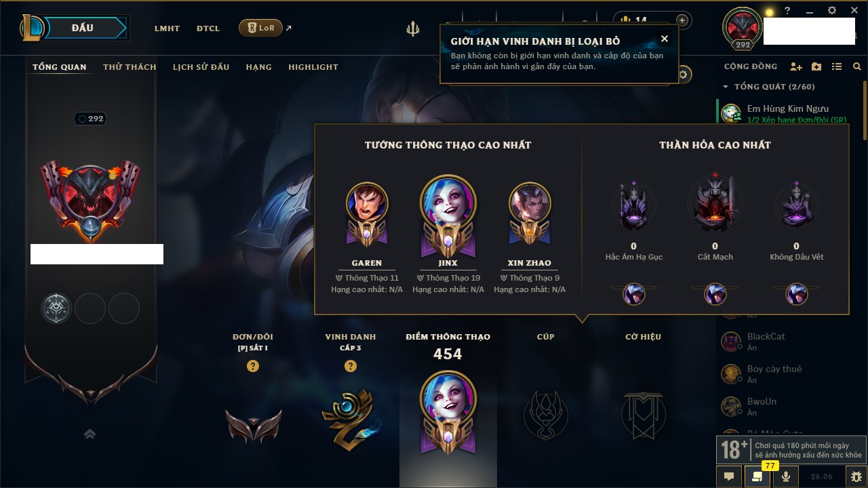Click the add friend icon
The image size is (868, 488).
click(796, 67)
